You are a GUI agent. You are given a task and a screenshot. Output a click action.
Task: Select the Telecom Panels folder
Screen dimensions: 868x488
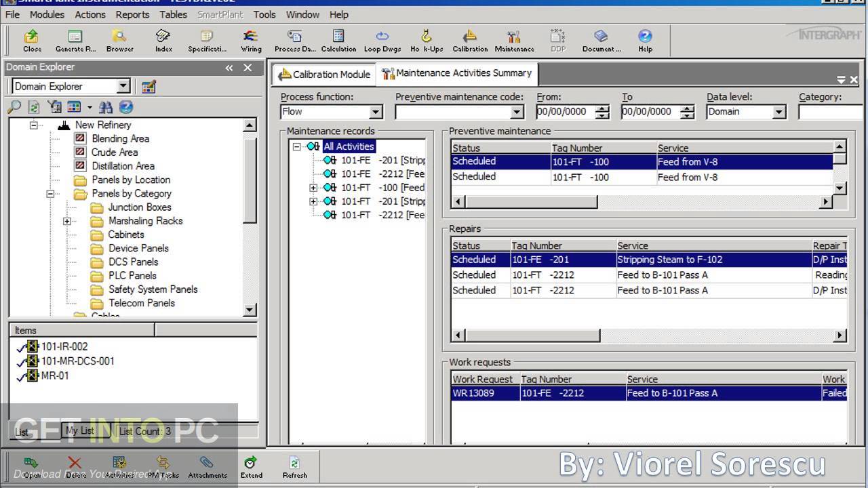pos(141,303)
